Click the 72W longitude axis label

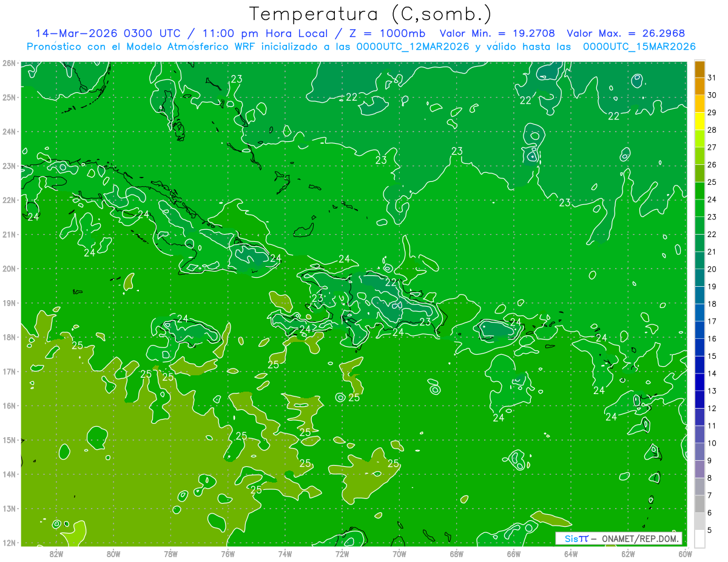(342, 554)
